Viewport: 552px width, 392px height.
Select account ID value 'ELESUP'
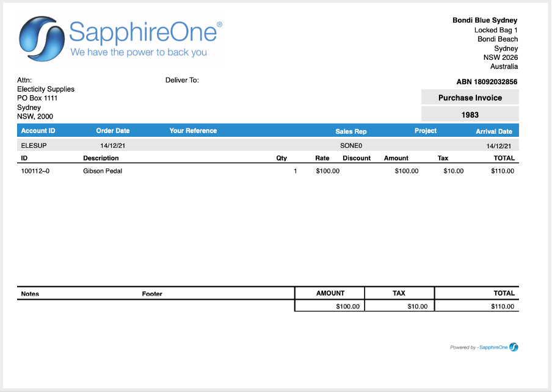coord(34,145)
